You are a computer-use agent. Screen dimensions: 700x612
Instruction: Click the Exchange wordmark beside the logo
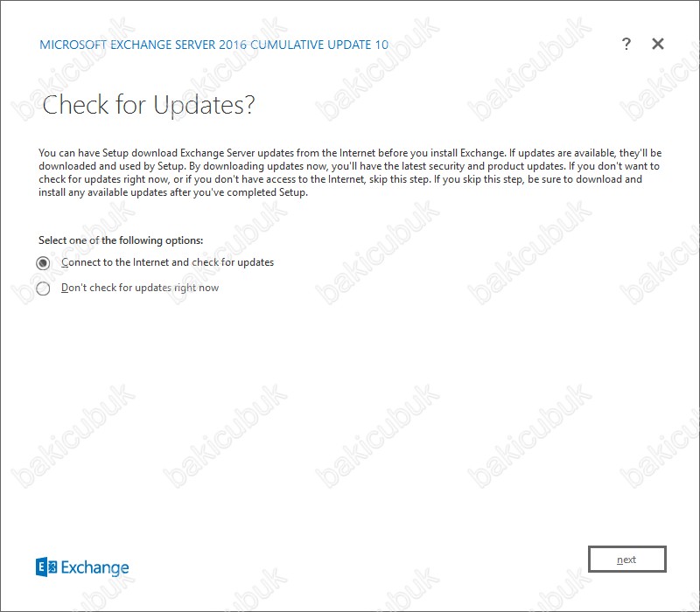94,567
